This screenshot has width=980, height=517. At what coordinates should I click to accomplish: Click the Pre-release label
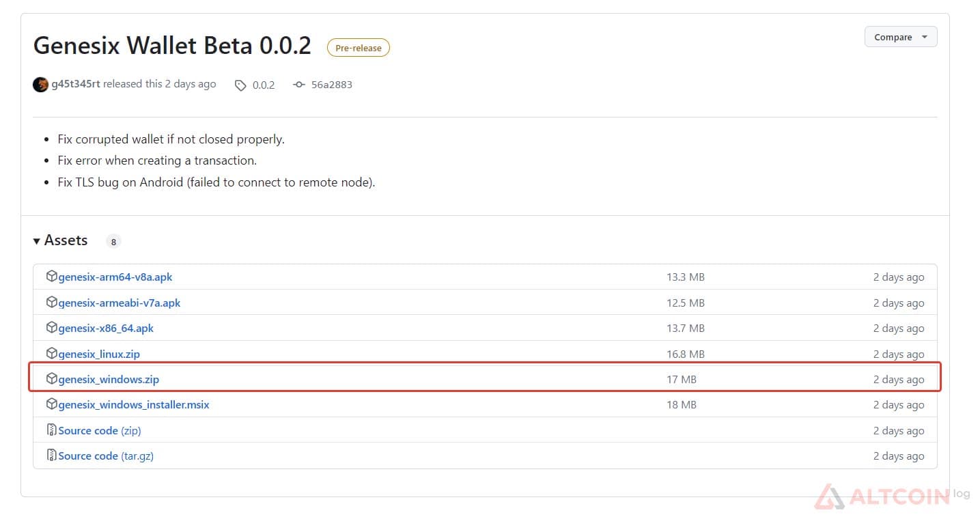coord(359,48)
